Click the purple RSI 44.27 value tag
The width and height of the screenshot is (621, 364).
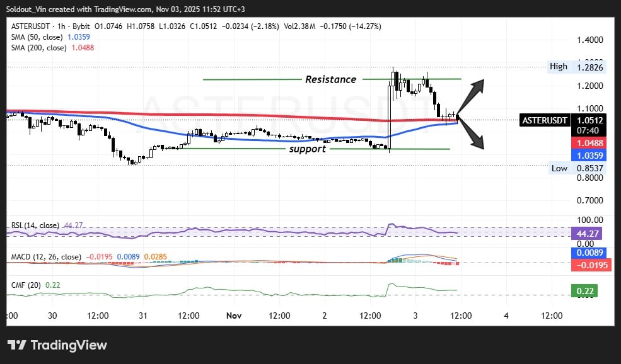tap(583, 233)
